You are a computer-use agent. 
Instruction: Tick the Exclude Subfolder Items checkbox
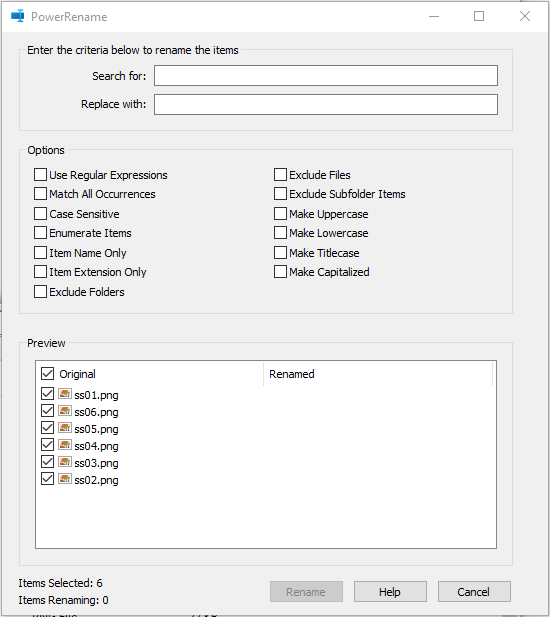click(x=280, y=194)
